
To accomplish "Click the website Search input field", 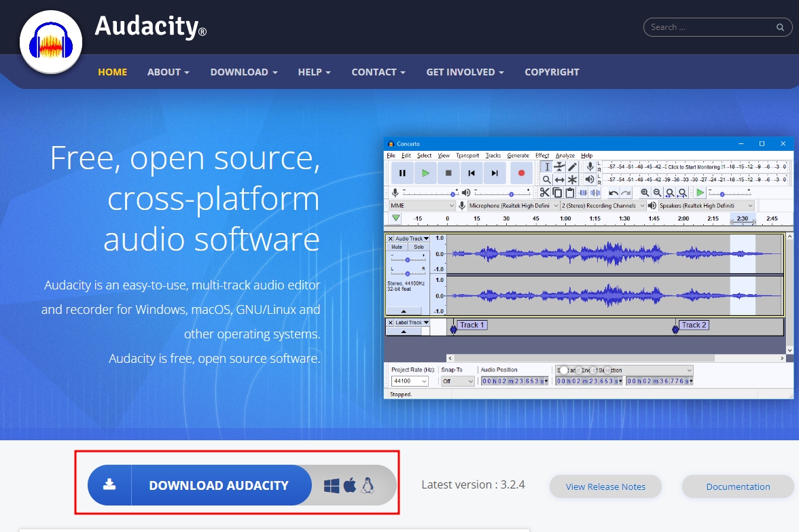I will [718, 27].
